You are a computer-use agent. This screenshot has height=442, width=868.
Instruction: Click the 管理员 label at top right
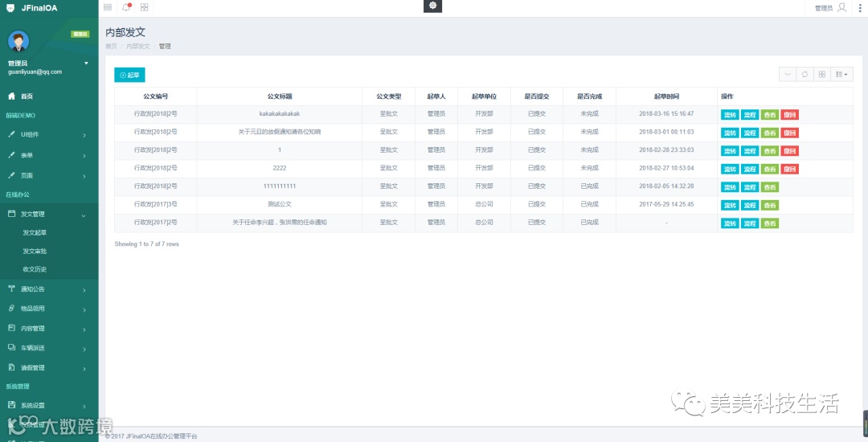pos(824,8)
